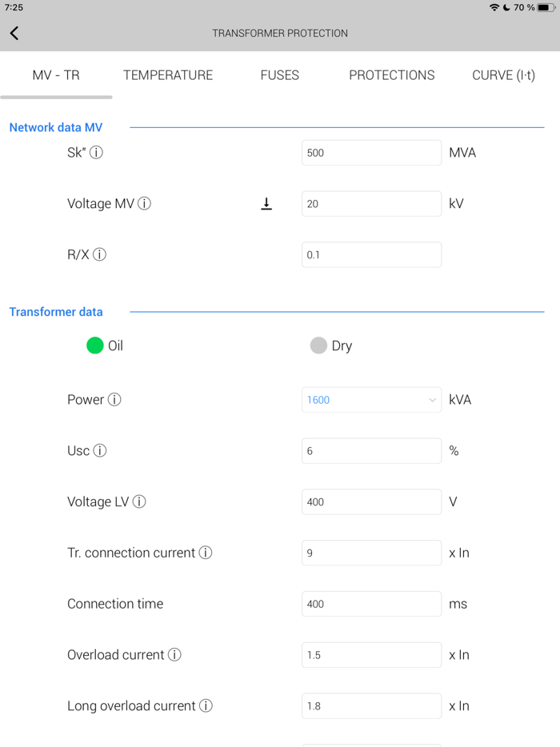Image resolution: width=560 pixels, height=747 pixels.
Task: Click the Usc percentage input field
Action: (x=370, y=450)
